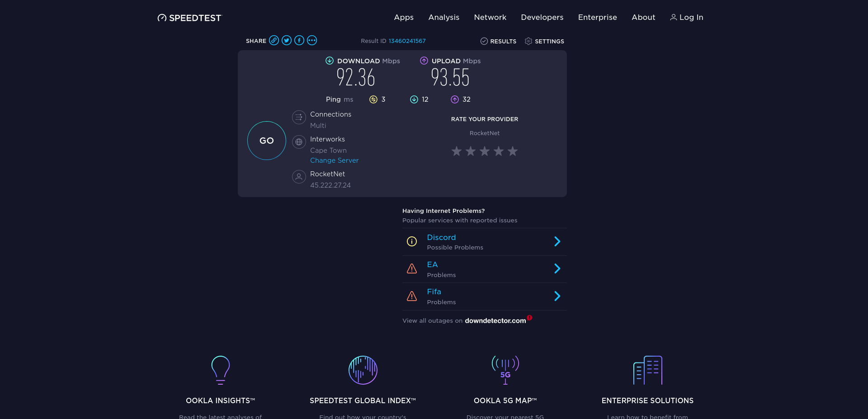This screenshot has height=419, width=868.
Task: Click the EA warning triangle icon
Action: coord(412,269)
